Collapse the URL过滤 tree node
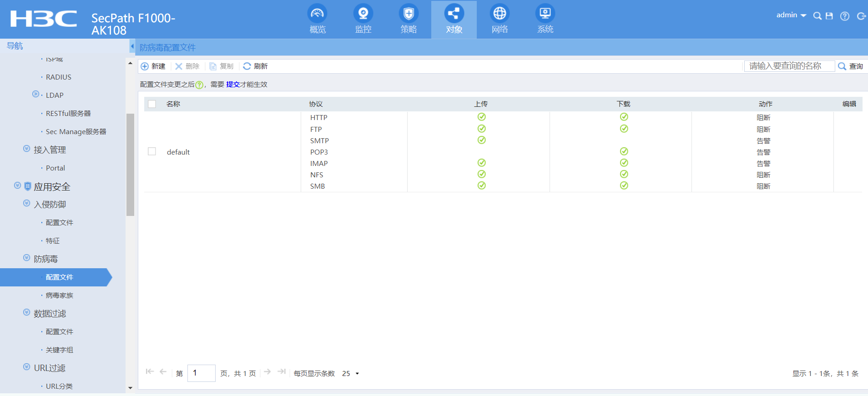This screenshot has height=396, width=868. point(27,367)
